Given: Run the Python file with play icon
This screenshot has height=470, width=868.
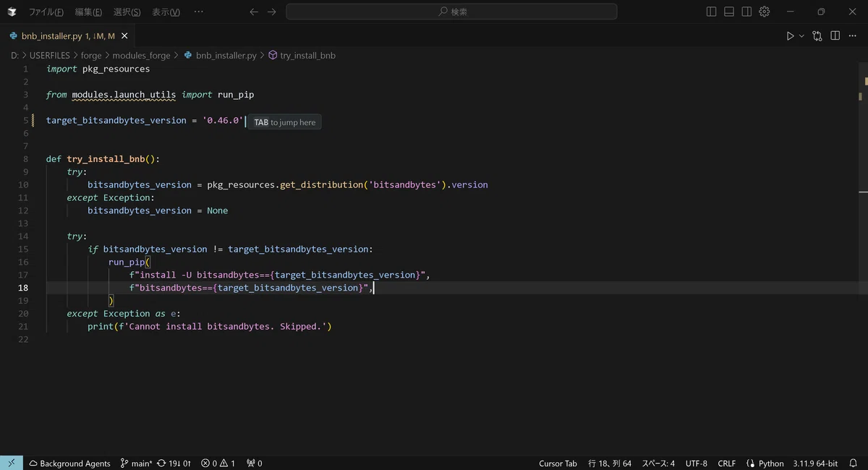Looking at the screenshot, I should [x=790, y=35].
